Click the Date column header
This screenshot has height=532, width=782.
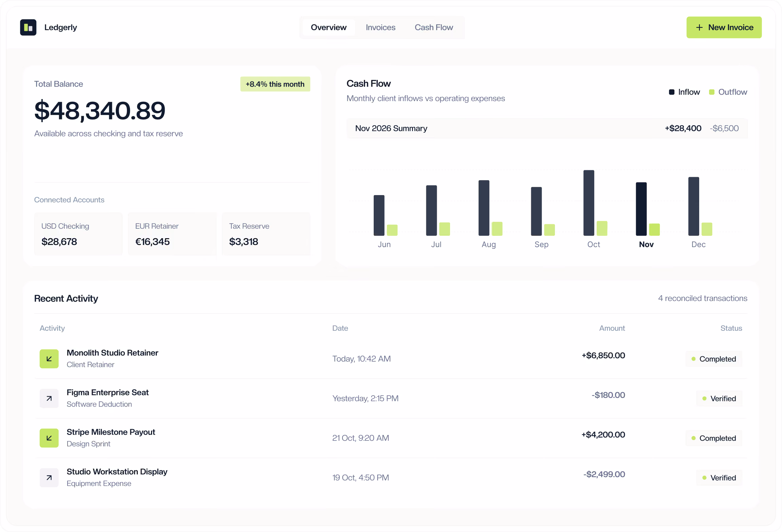coord(340,328)
